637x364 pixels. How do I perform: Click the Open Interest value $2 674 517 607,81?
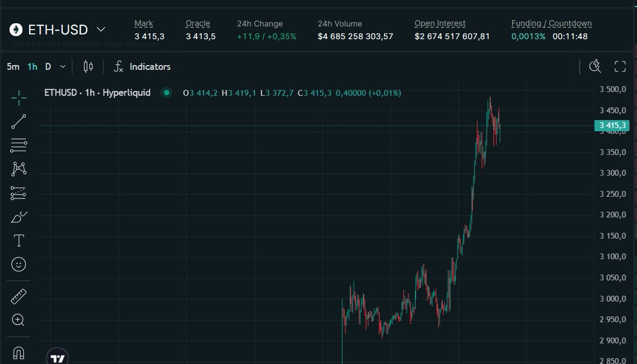tap(452, 37)
